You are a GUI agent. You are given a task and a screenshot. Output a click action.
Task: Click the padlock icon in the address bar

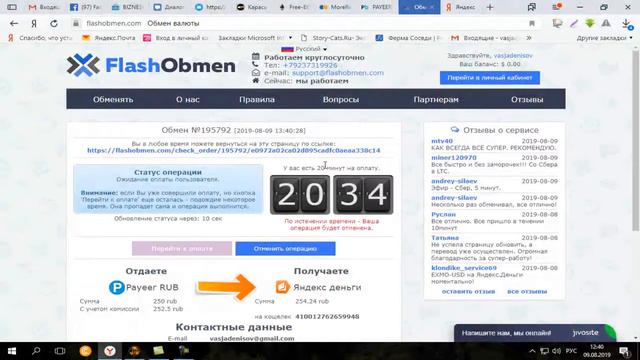(x=76, y=24)
